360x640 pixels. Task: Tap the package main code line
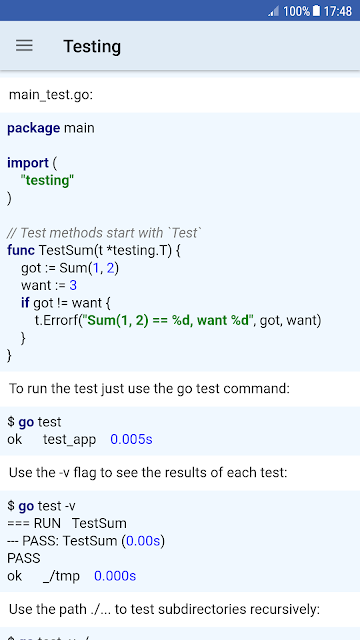51,128
